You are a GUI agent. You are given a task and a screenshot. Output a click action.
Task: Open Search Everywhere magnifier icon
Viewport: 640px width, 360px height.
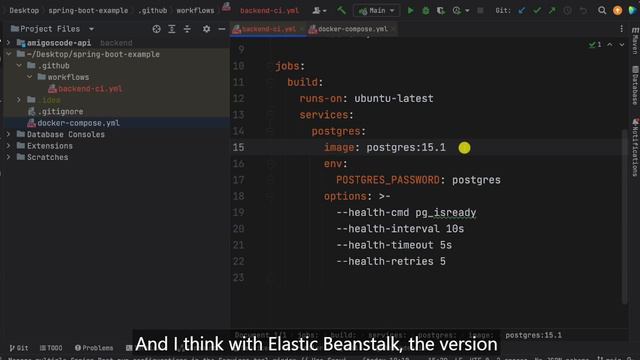pyautogui.click(x=602, y=11)
